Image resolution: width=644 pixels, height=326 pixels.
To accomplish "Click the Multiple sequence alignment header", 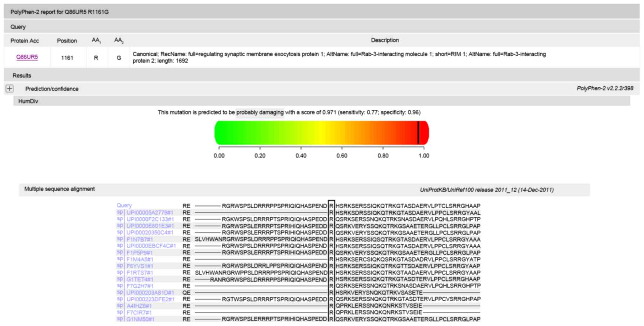I will pyautogui.click(x=60, y=189).
